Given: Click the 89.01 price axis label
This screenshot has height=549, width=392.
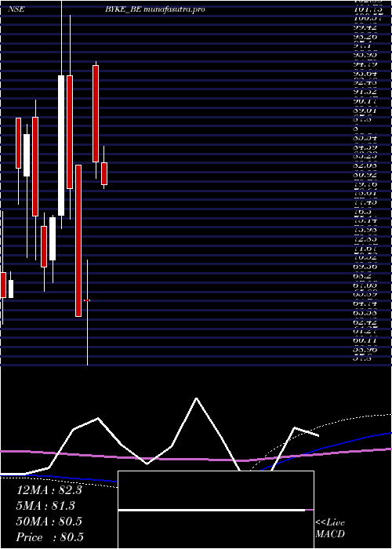Looking at the screenshot, I should [366, 111].
